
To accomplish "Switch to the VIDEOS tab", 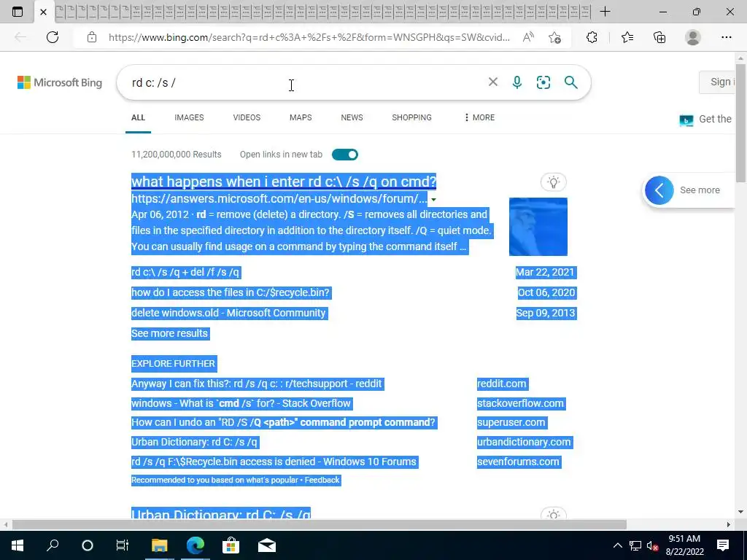I will tap(247, 117).
